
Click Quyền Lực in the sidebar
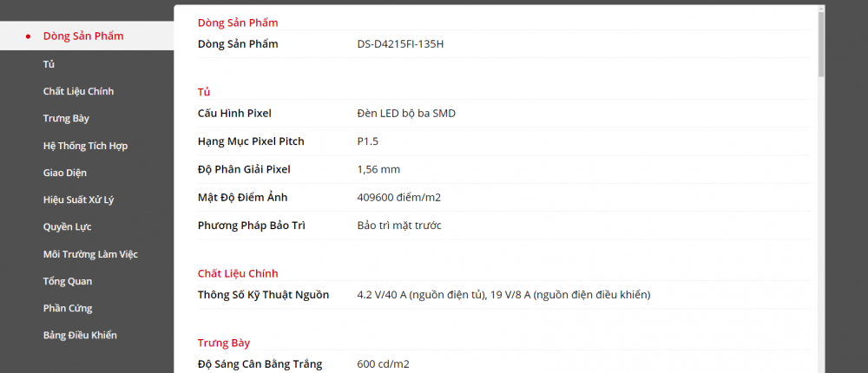click(68, 226)
